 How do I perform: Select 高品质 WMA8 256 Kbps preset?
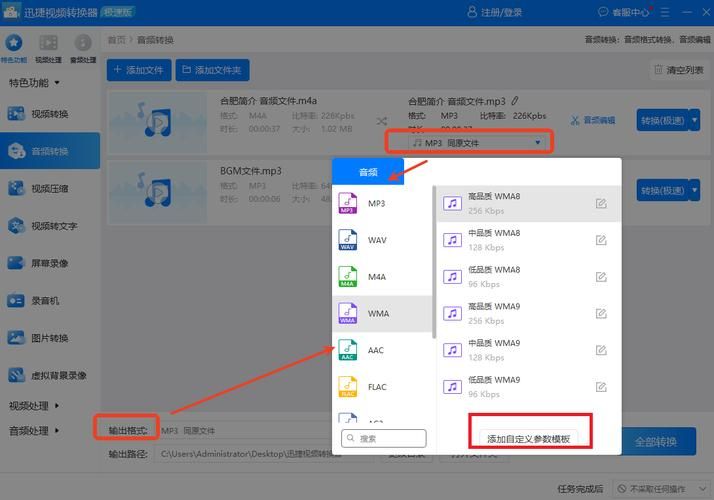[529, 204]
